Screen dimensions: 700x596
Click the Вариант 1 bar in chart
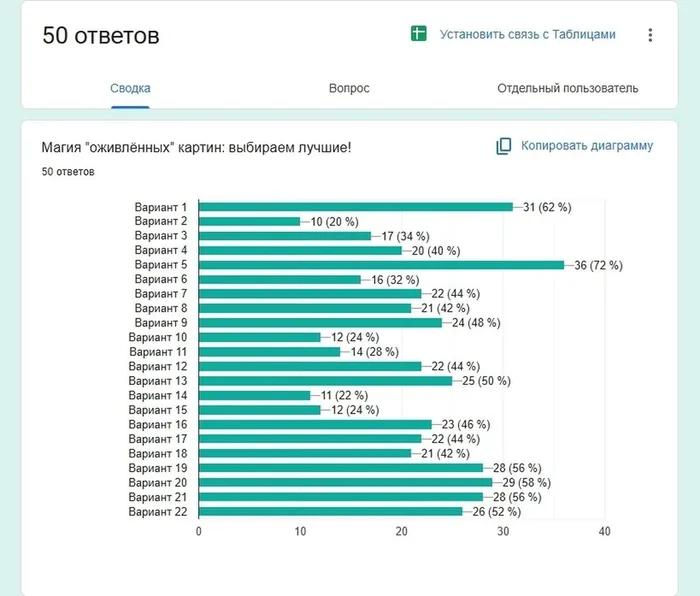355,207
